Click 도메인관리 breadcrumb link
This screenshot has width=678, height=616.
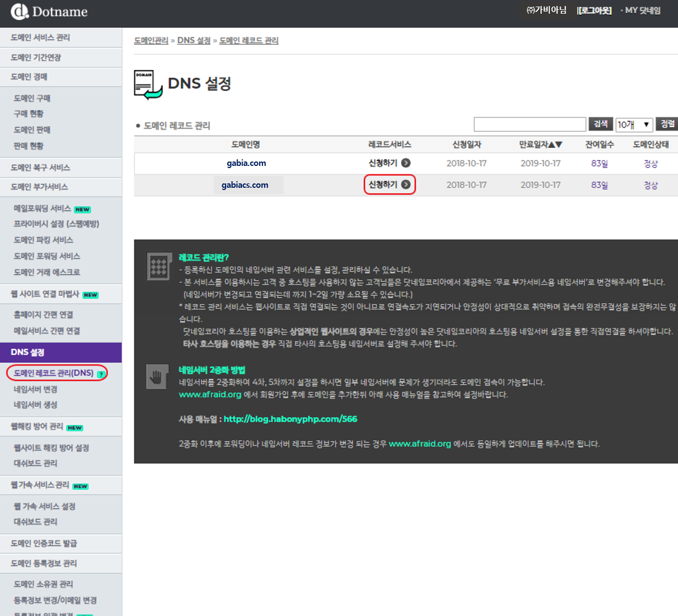[151, 41]
